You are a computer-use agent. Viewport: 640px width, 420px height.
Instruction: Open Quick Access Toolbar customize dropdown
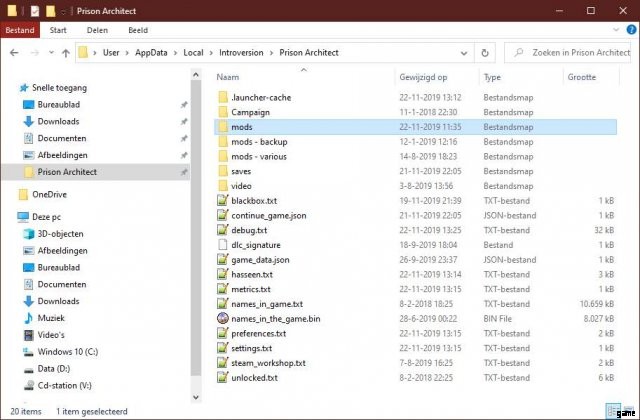point(63,11)
